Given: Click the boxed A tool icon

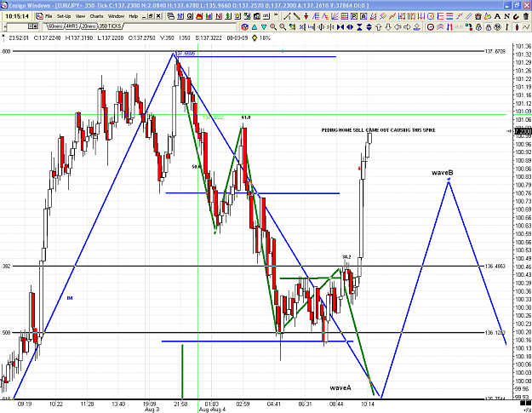Looking at the screenshot, I should coord(363,16).
